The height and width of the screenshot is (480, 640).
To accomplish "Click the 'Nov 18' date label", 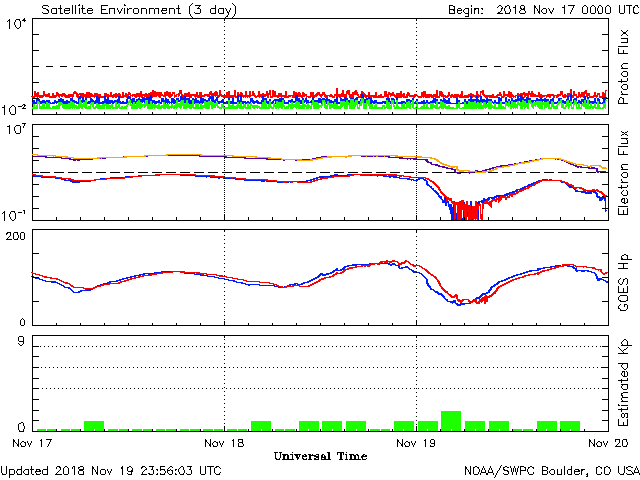I will tap(224, 443).
